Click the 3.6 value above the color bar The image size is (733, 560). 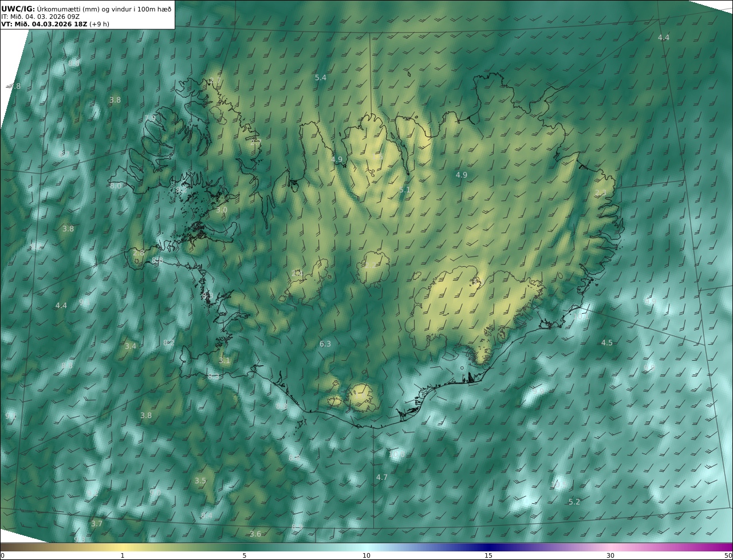[255, 534]
